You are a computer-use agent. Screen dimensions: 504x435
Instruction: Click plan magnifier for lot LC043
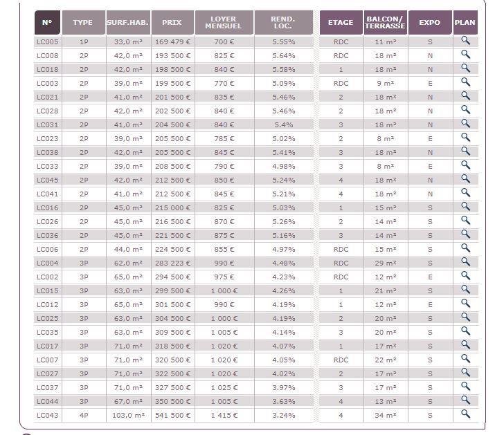tap(465, 414)
